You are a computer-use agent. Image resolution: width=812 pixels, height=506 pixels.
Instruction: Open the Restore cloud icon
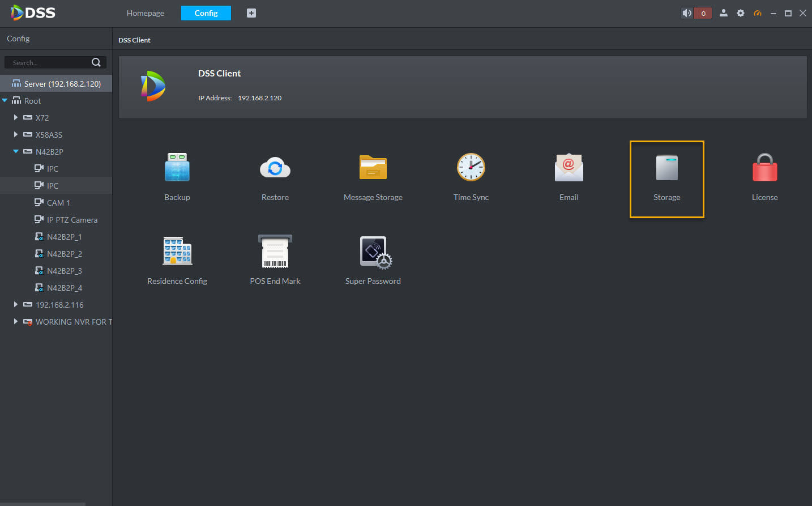(275, 167)
